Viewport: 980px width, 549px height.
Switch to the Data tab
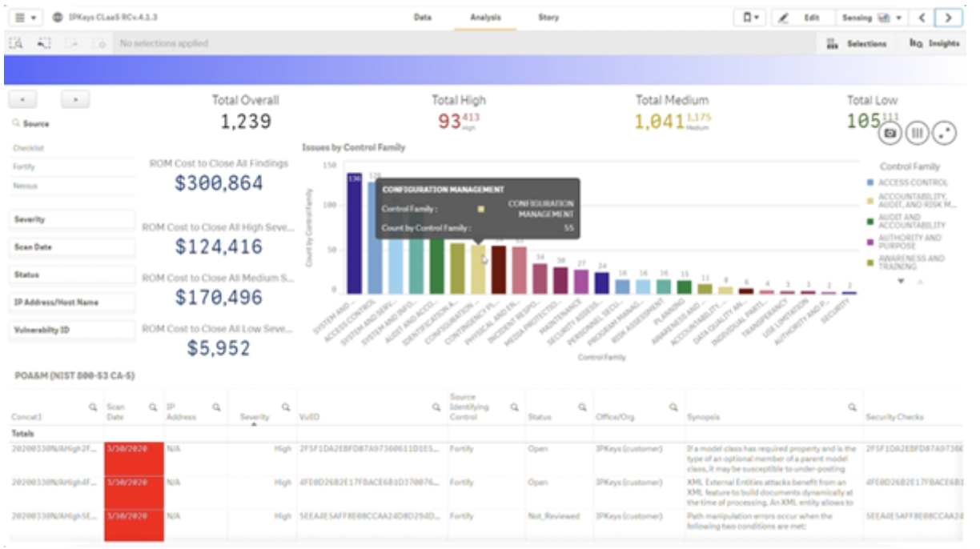pos(421,17)
